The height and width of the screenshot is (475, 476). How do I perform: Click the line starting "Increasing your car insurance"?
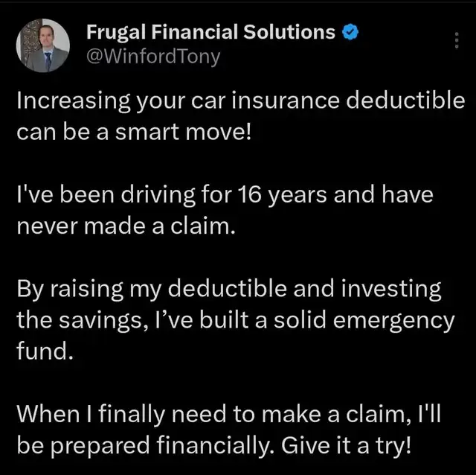click(240, 102)
